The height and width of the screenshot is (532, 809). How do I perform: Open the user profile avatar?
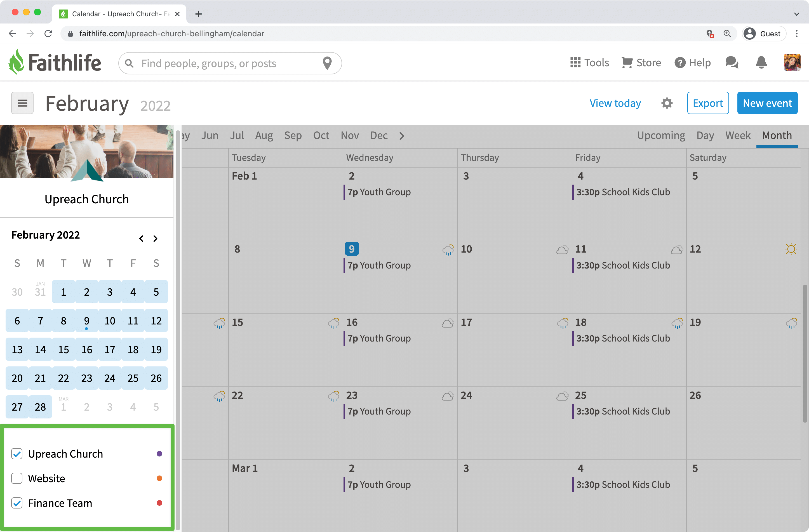[x=792, y=63]
